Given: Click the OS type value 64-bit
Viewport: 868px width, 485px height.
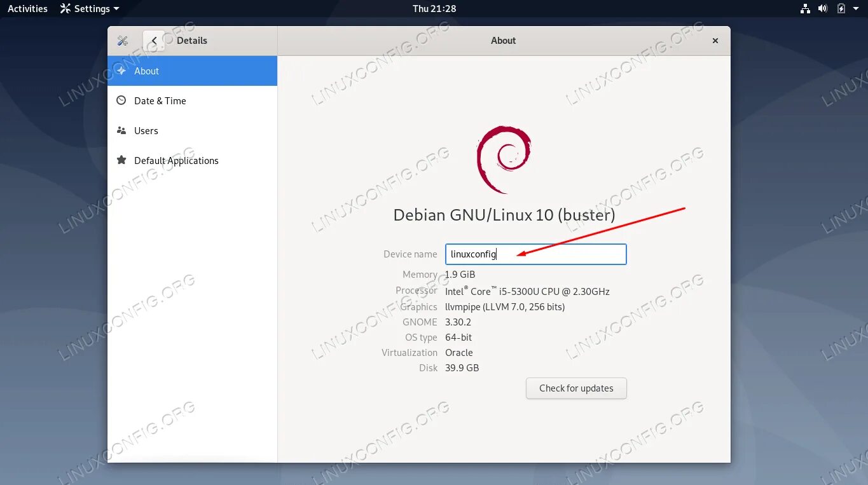Looking at the screenshot, I should point(458,338).
